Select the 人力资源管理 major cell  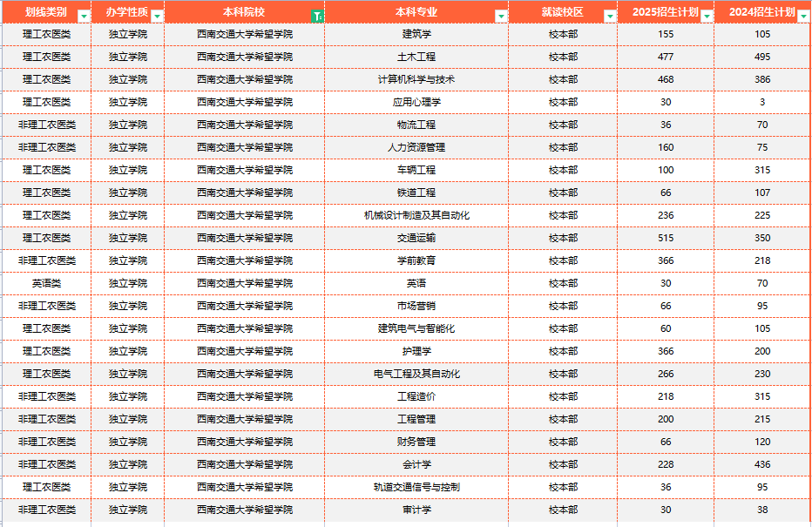coord(416,147)
